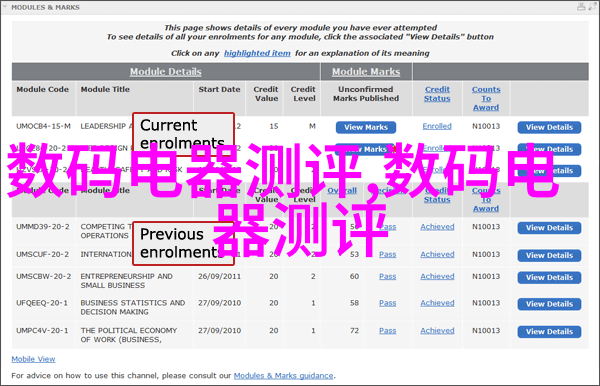The height and width of the screenshot is (386, 600).
Task: Click View Details for UMSCUF-20-2
Action: [549, 256]
